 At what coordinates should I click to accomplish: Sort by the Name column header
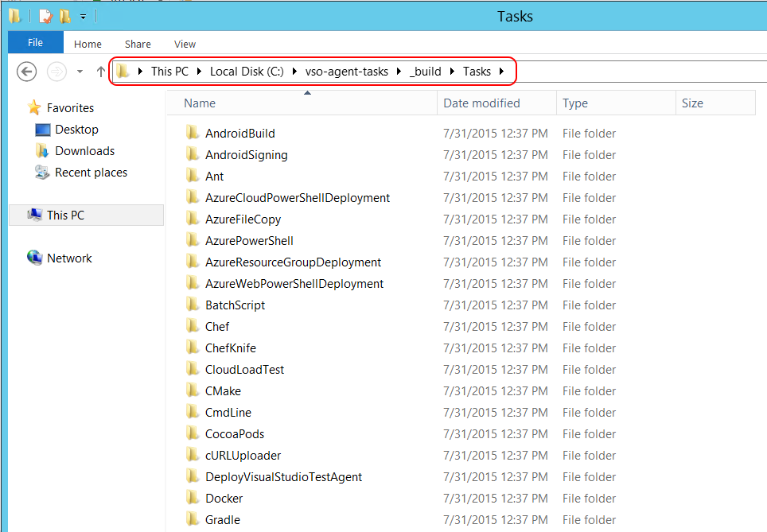(x=302, y=103)
